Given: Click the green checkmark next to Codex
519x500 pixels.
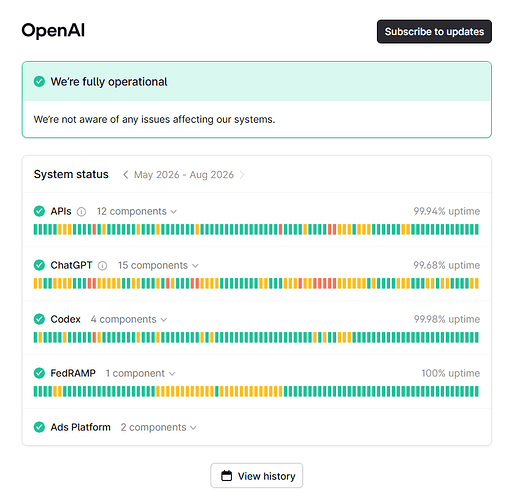Looking at the screenshot, I should [39, 319].
